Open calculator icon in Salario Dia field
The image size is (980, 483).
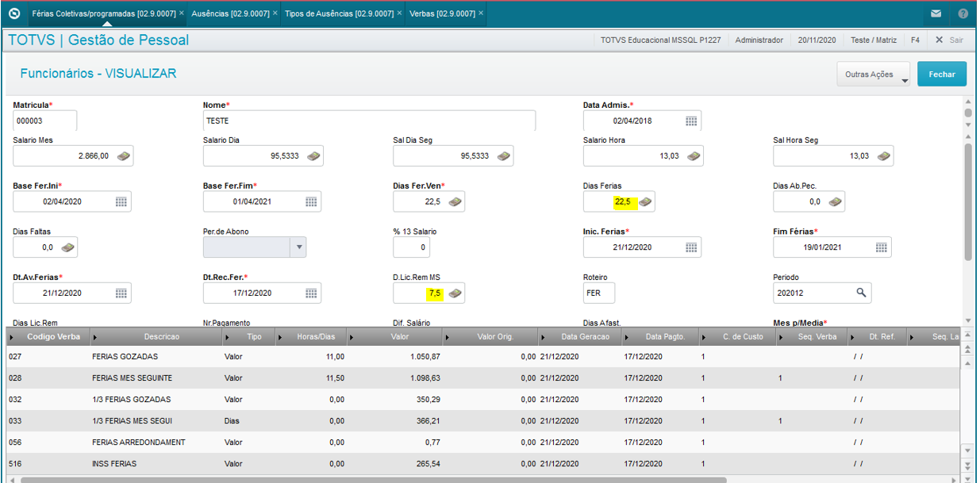tap(314, 156)
